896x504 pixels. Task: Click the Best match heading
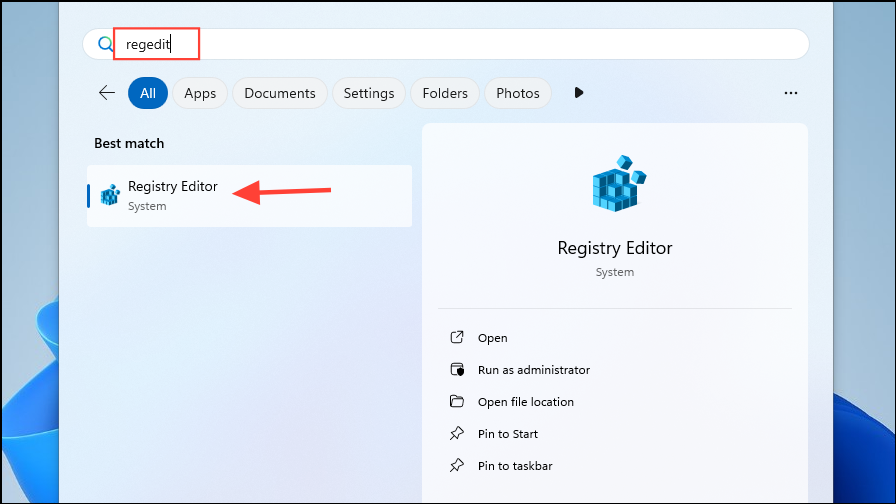tap(129, 143)
